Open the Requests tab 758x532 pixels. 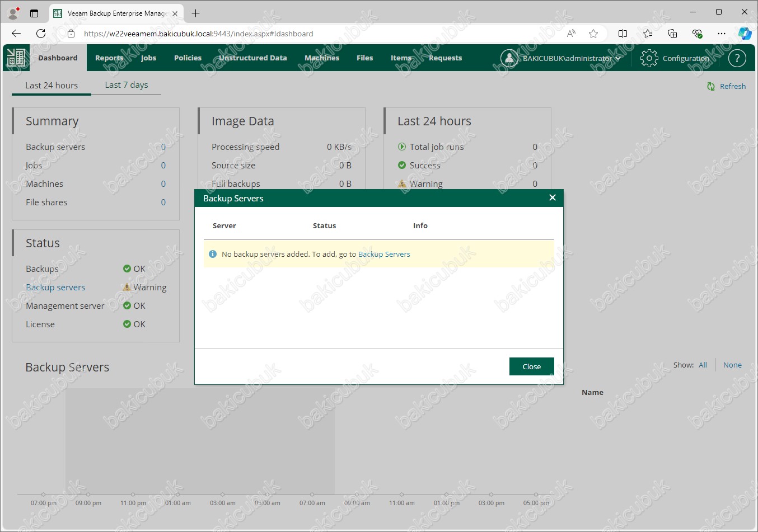point(446,58)
